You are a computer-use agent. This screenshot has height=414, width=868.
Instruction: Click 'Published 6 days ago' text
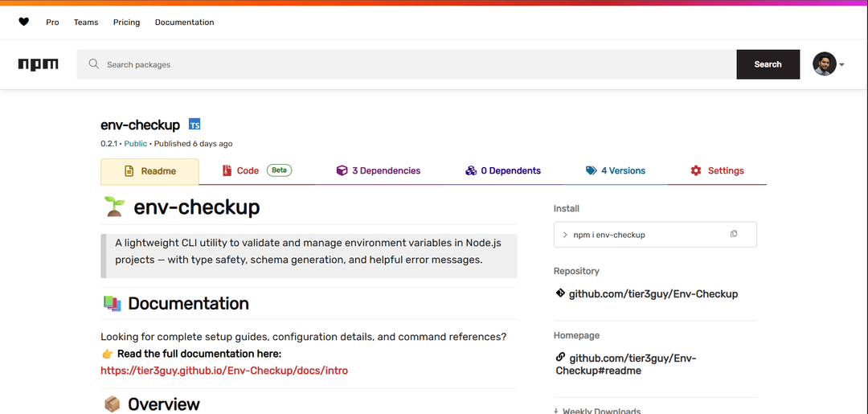point(193,144)
